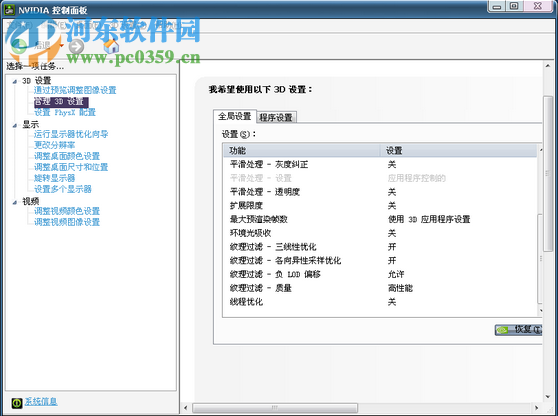Select the 平滑处理 - 灰度纠正 row
Viewport: 558px width, 416px height.
(380, 164)
